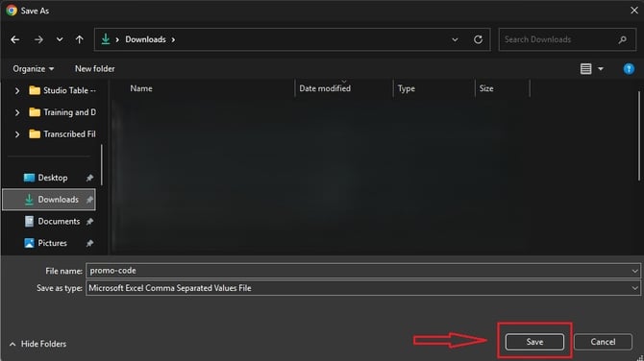Create a New folder
This screenshot has width=644, height=361.
click(x=94, y=68)
